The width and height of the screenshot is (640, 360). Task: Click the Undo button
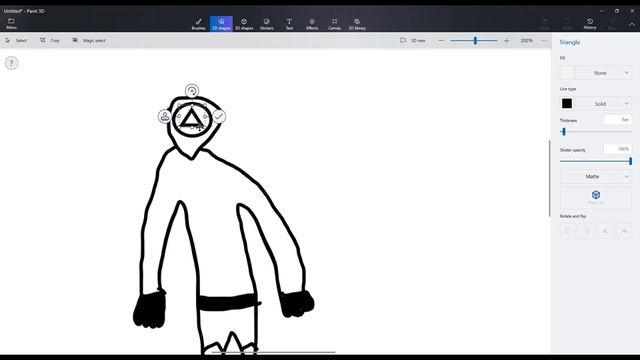[567, 24]
